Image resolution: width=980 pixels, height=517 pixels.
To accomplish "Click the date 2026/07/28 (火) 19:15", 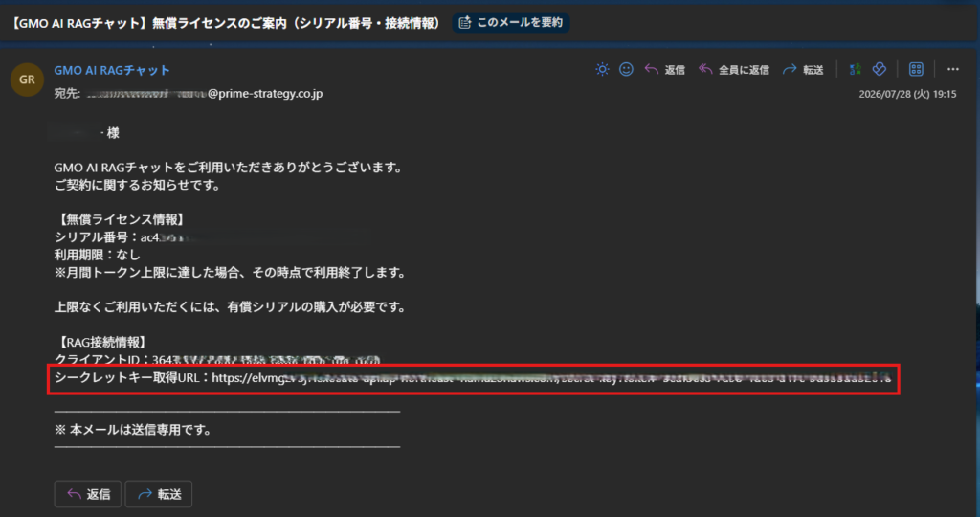I will coord(907,94).
